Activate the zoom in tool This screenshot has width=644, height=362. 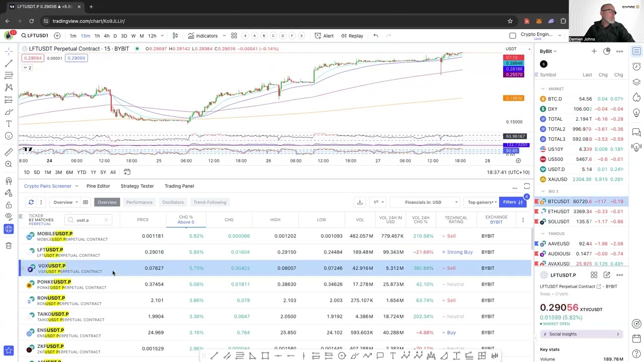9,164
